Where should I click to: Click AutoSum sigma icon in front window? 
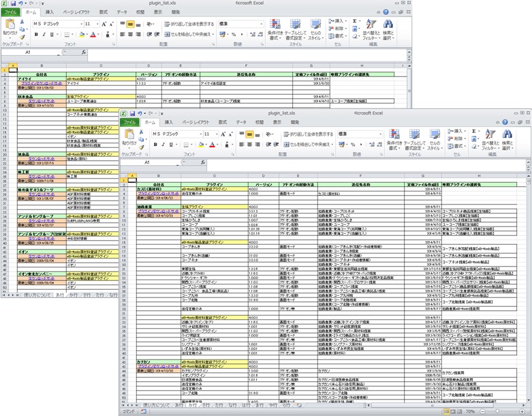pos(473,131)
